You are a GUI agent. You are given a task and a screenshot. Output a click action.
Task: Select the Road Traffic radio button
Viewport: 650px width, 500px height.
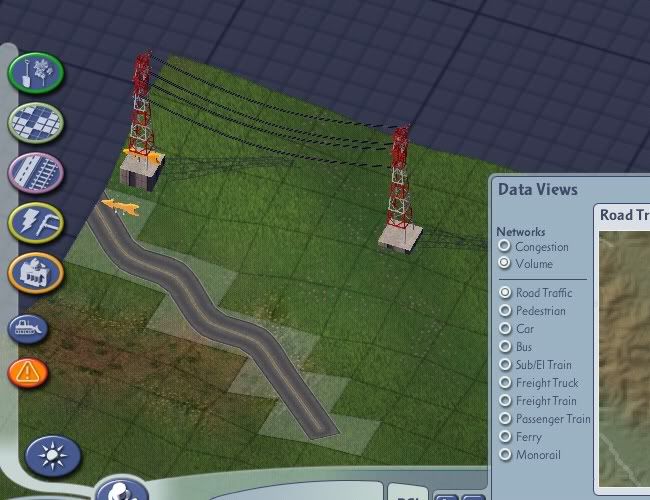coord(505,292)
